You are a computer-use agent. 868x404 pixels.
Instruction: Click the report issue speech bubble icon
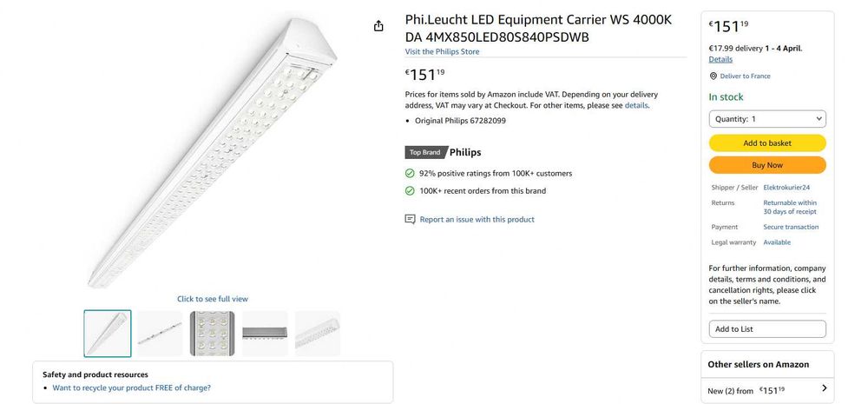(410, 220)
